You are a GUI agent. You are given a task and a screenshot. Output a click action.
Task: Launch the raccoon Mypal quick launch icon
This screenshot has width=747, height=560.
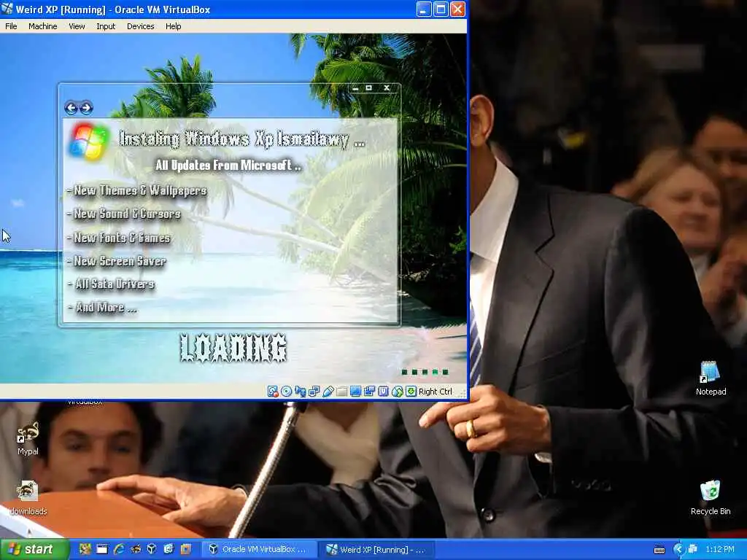135,549
